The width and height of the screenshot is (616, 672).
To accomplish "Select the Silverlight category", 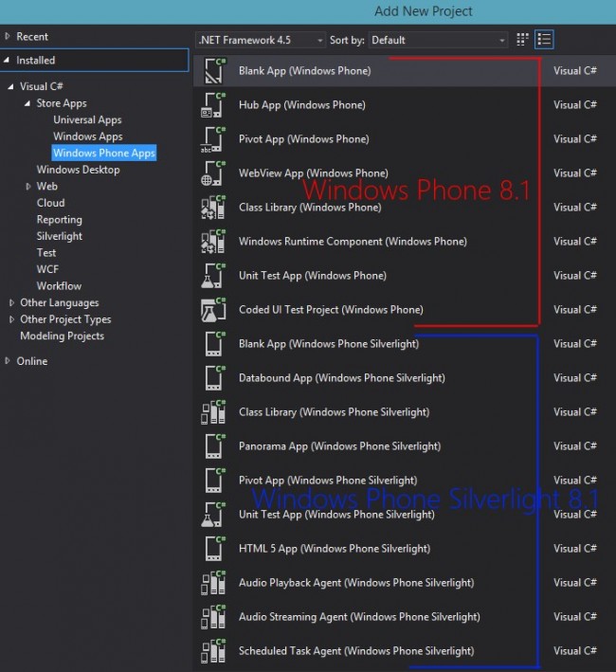I will click(x=59, y=236).
